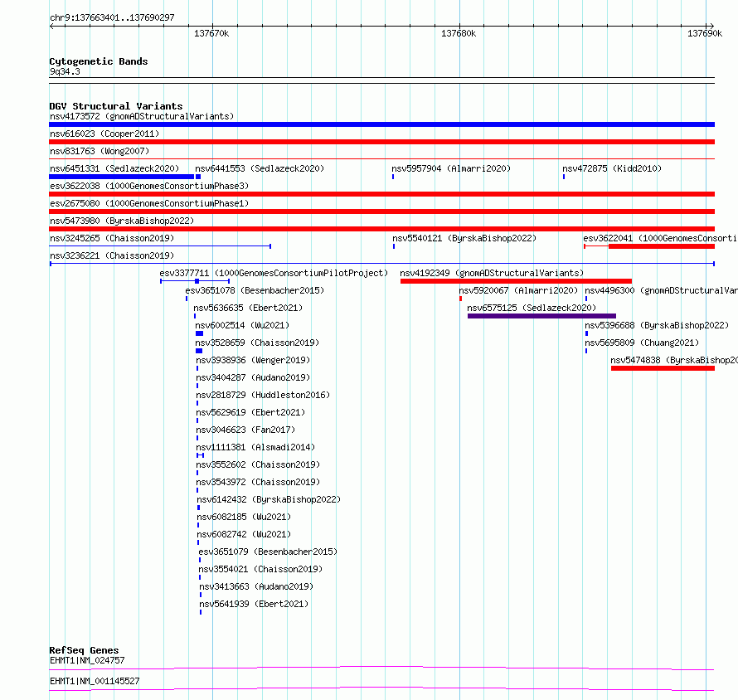Click the EHMT1|NM_024757 gene label
This screenshot has width=738, height=700.
click(x=87, y=660)
